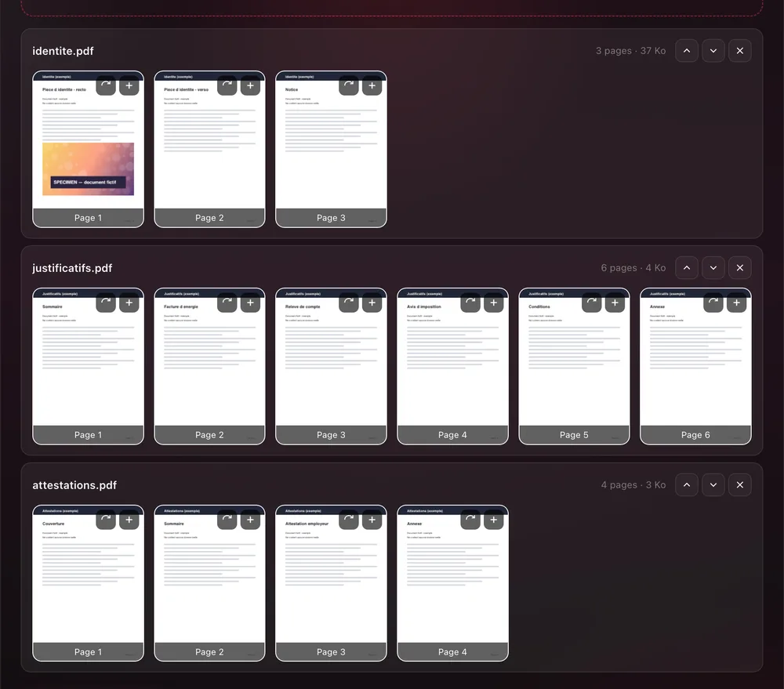Move justificatifs.pdf up in the list

pyautogui.click(x=687, y=267)
